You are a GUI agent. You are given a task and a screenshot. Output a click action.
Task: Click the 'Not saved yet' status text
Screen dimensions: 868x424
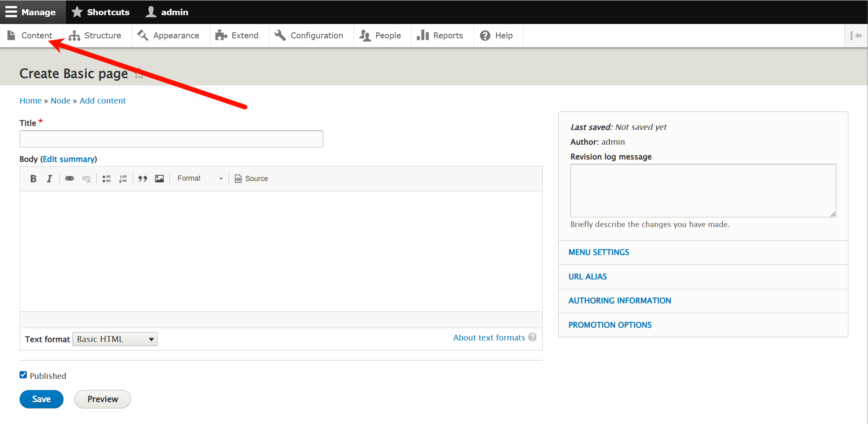641,127
